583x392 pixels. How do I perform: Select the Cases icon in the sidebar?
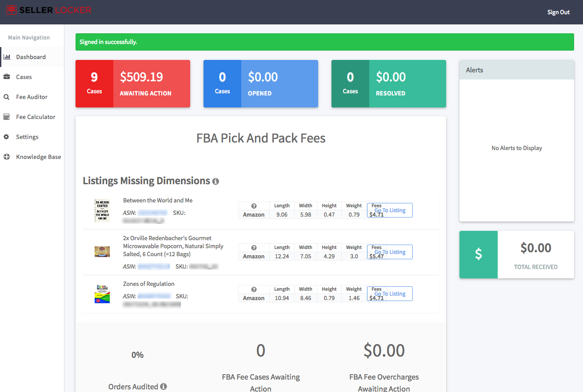(x=7, y=77)
